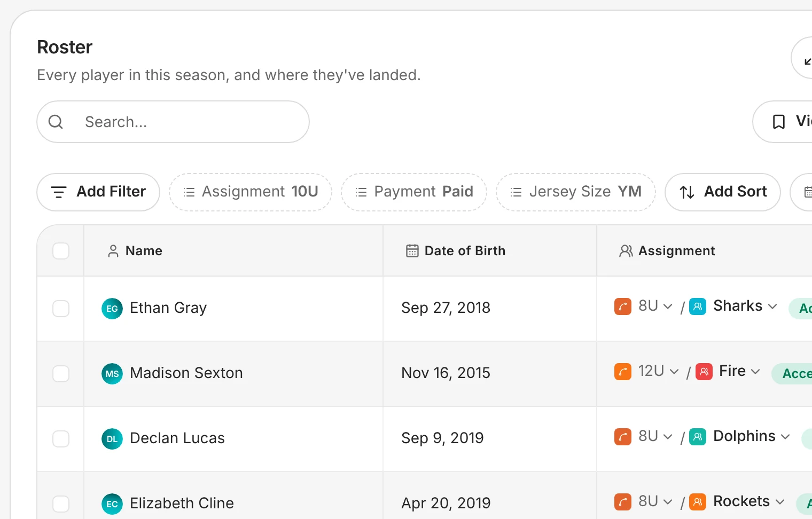Click the Add Sort button

coord(723,192)
